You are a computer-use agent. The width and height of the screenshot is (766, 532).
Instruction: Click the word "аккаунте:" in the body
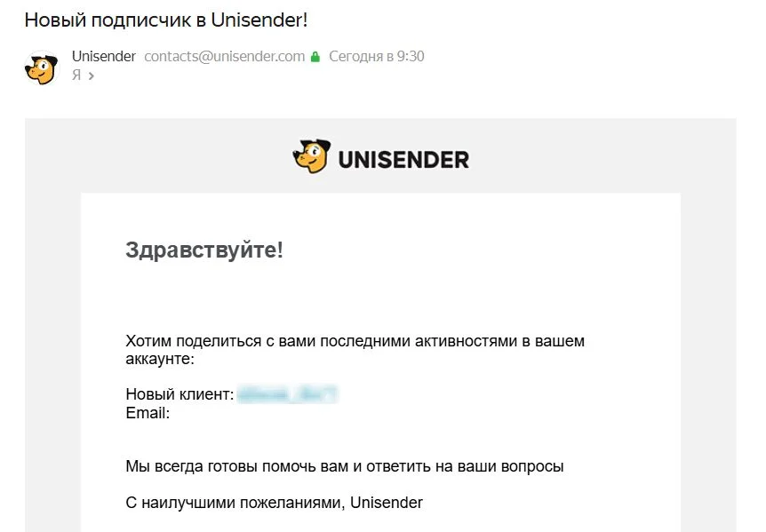tap(159, 359)
